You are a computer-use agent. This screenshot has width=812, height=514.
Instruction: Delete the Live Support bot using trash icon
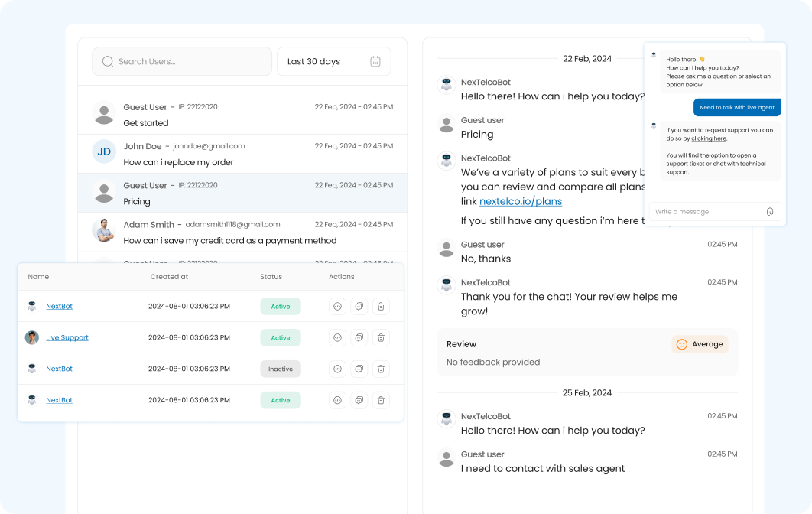click(381, 337)
